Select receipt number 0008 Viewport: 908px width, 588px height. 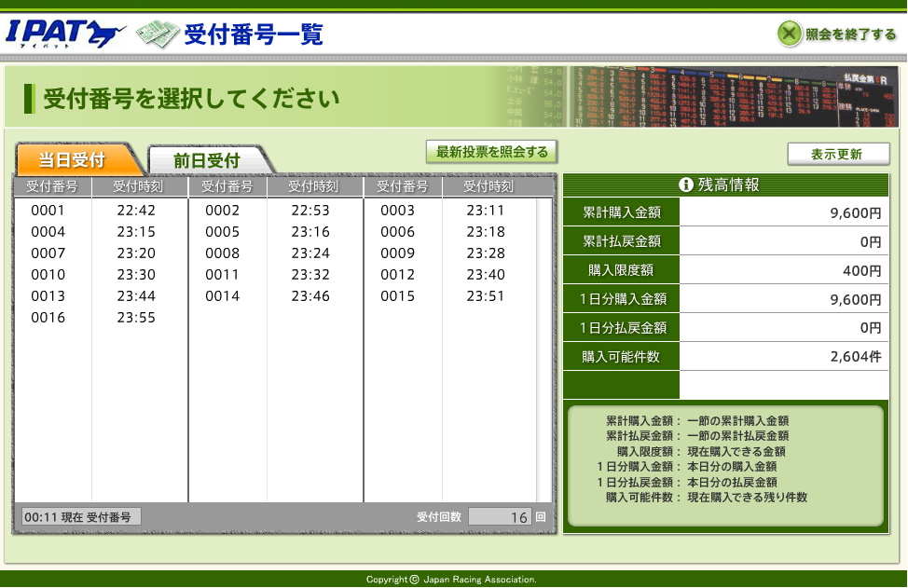223,253
